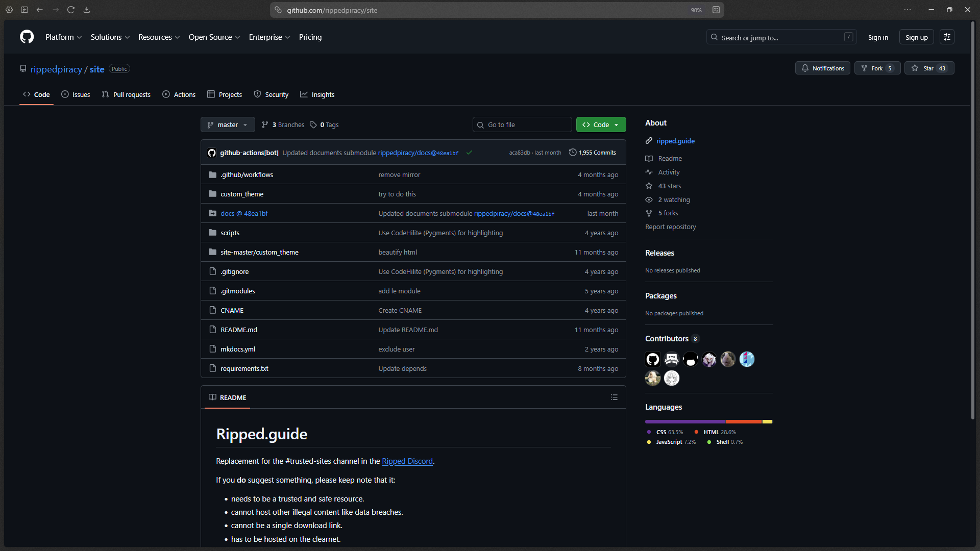
Task: Open the .gitmodules file
Action: pos(237,291)
